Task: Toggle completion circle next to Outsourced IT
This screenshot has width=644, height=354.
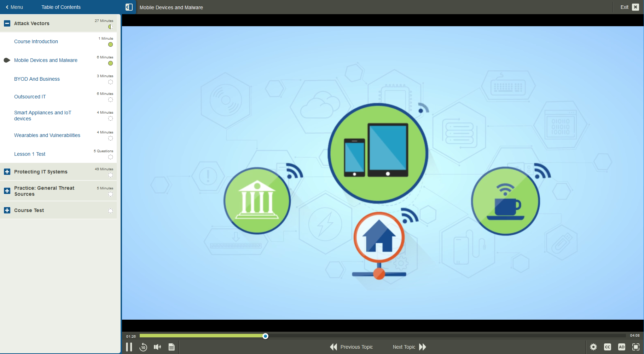Action: [x=111, y=99]
